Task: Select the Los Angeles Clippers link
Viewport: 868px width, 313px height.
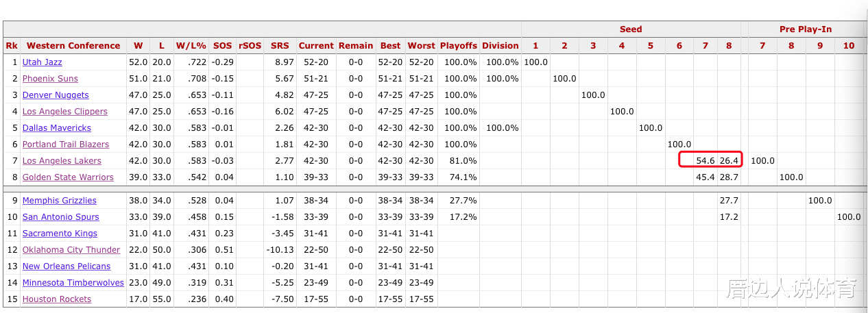Action: pyautogui.click(x=64, y=112)
